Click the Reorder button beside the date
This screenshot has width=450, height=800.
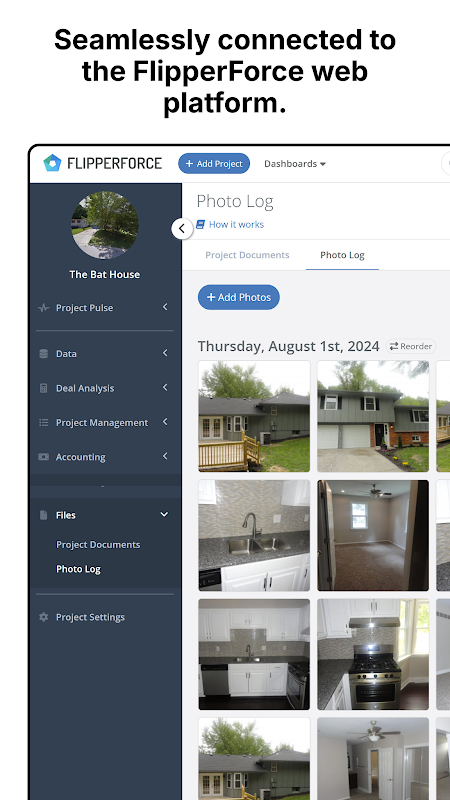coord(411,346)
